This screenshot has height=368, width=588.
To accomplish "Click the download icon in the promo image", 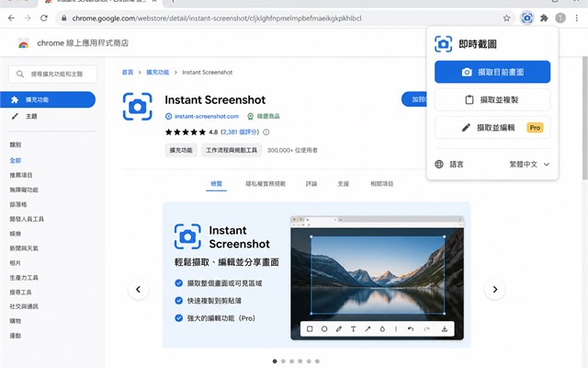I will (445, 329).
